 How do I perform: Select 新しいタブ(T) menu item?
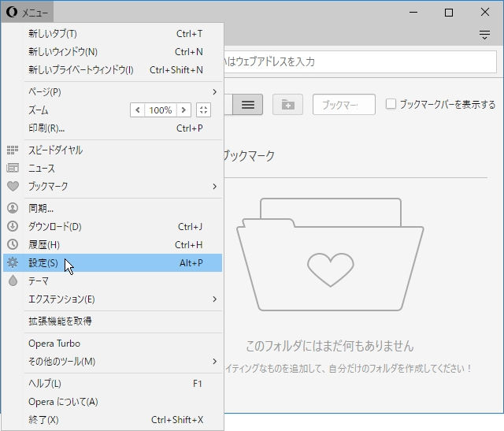click(113, 33)
